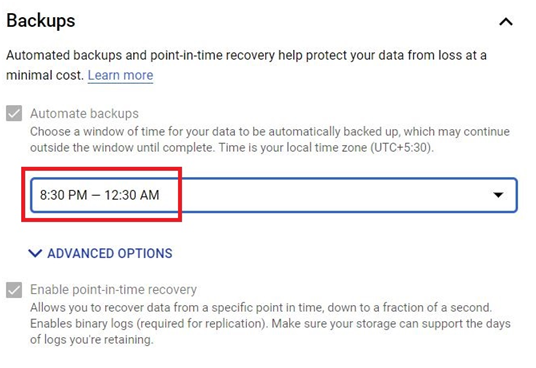Click the 'minimal cost' text before Learn more
536x368 pixels.
[x=45, y=75]
